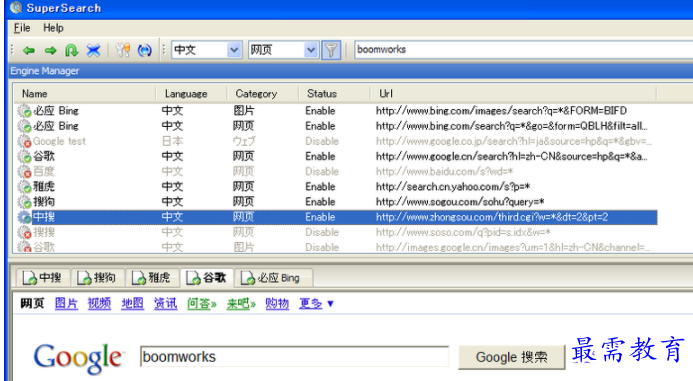Open the 购物 link on Google page

click(x=277, y=304)
